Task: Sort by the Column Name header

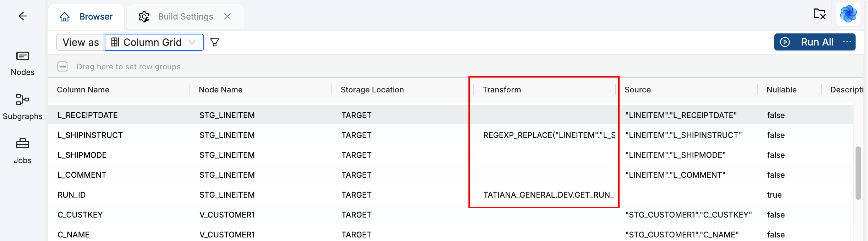Action: click(x=83, y=90)
